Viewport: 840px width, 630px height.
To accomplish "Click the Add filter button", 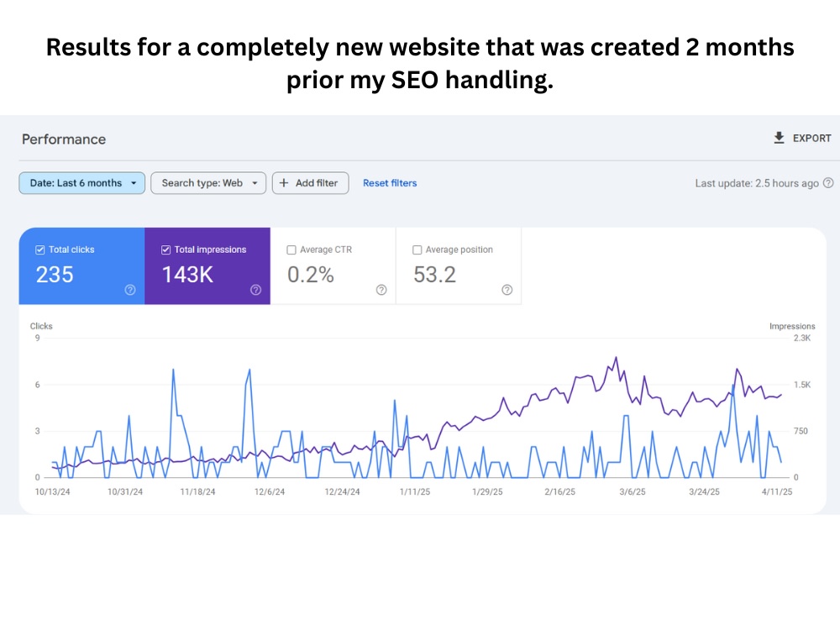I will (x=310, y=182).
